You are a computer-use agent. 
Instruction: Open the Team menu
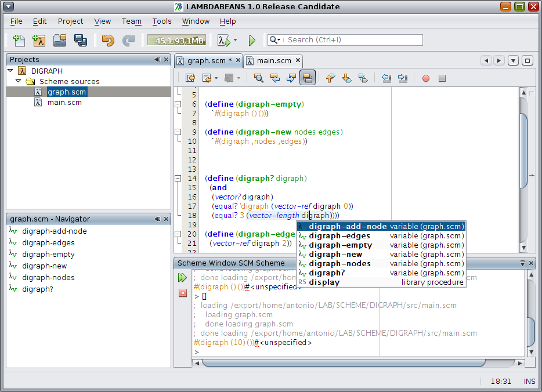[131, 21]
